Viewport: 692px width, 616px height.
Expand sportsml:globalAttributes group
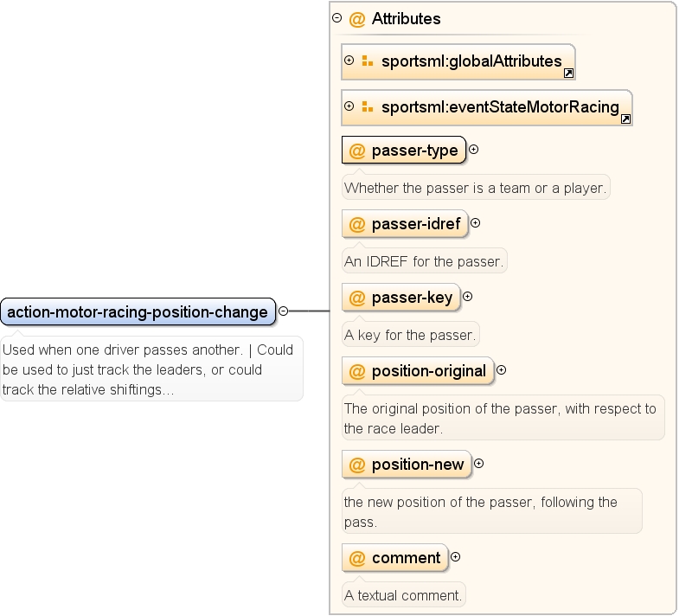(x=349, y=61)
